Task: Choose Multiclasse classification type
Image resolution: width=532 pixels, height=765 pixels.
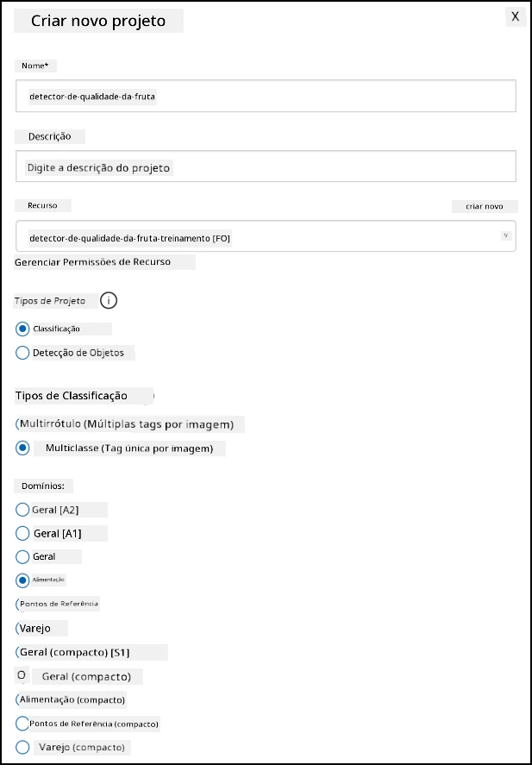Action: point(22,448)
